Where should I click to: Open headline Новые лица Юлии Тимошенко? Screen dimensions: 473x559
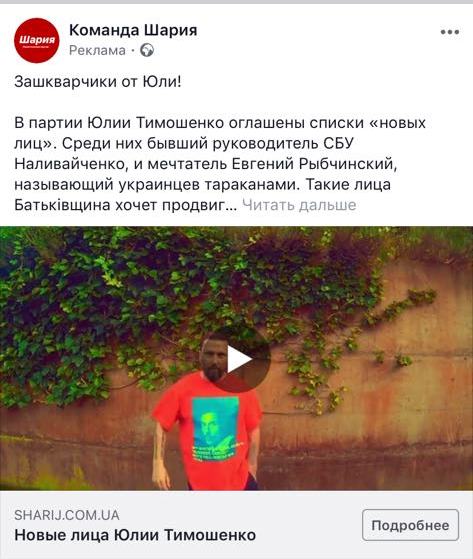(x=135, y=535)
